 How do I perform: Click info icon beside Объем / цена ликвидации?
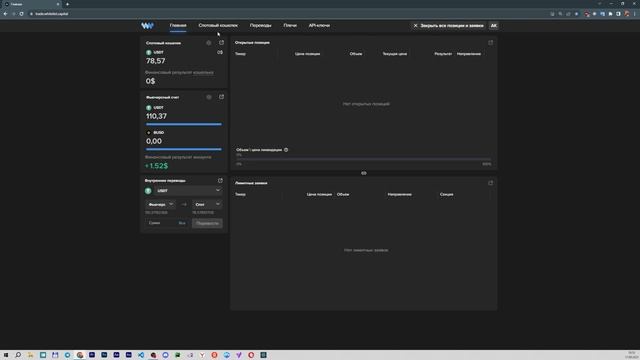tap(286, 150)
